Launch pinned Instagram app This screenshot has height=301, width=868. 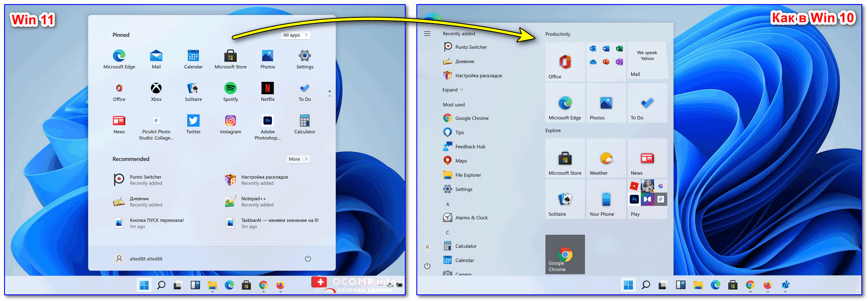pyautogui.click(x=231, y=124)
